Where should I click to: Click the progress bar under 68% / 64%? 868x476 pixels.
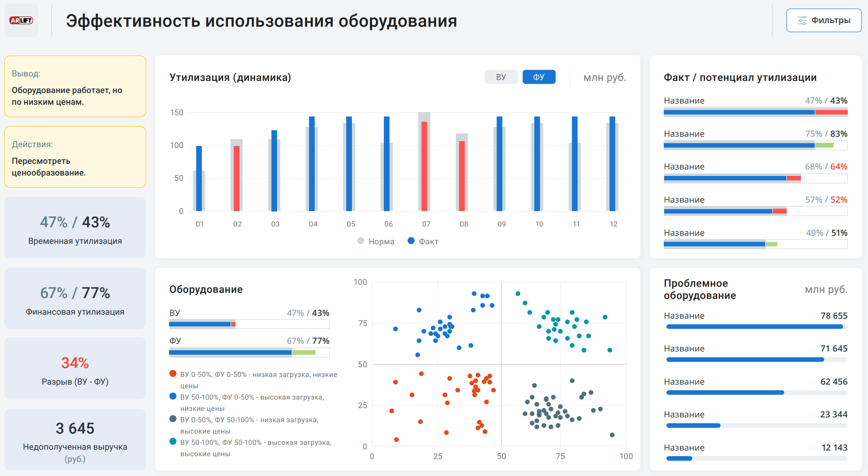756,178
